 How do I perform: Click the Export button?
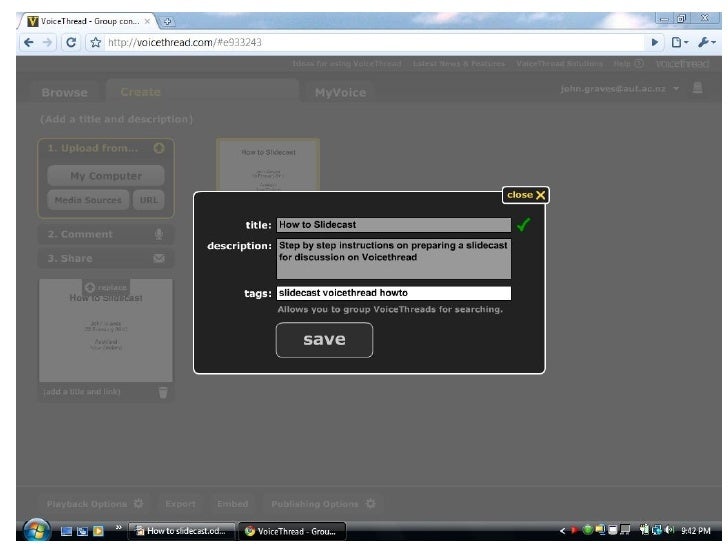[180, 504]
